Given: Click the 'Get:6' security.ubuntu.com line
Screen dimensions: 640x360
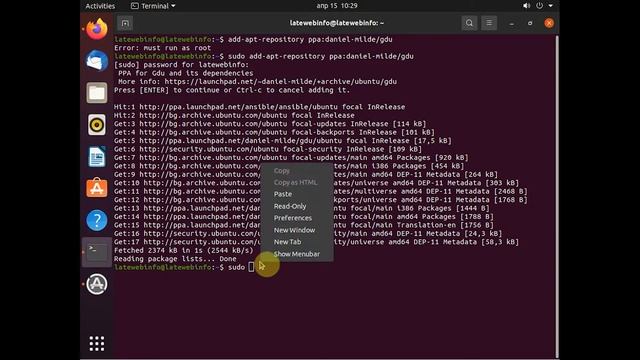Looking at the screenshot, I should coord(268,149).
